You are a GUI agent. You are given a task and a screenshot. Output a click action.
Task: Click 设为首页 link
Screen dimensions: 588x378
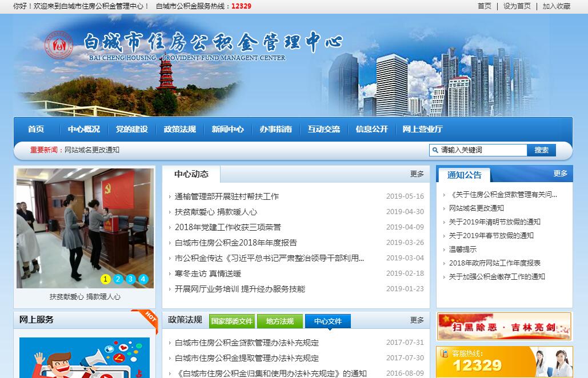(x=517, y=6)
